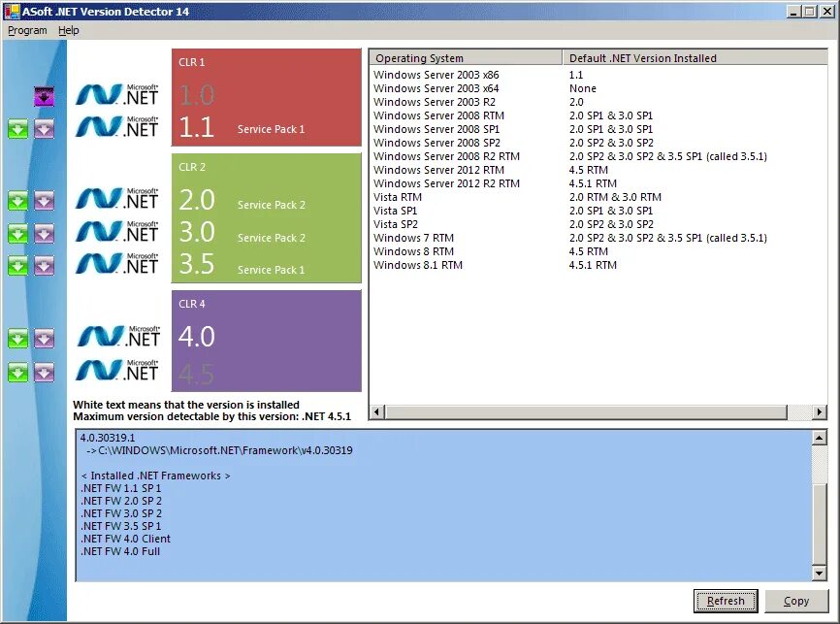The image size is (840, 624).
Task: Click the 3.0 version number in CLR 2
Action: coord(197,232)
